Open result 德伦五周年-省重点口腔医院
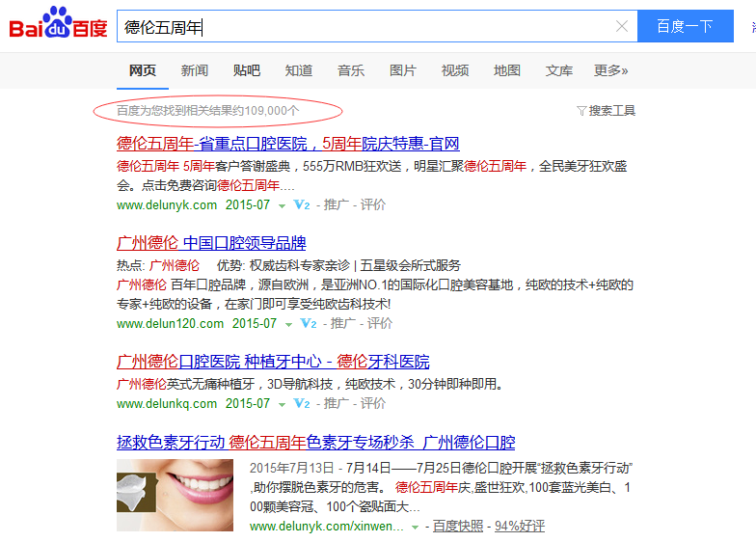Image resolution: width=756 pixels, height=542 pixels. pos(287,143)
